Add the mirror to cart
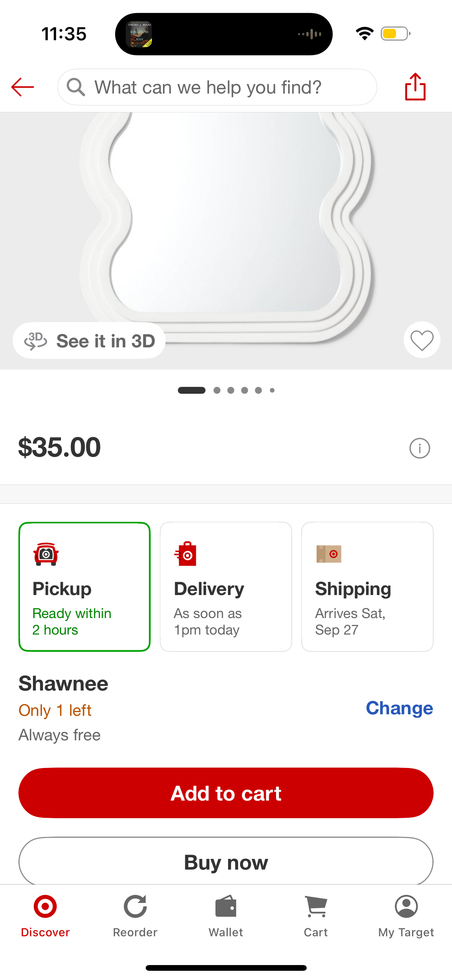 tap(226, 793)
